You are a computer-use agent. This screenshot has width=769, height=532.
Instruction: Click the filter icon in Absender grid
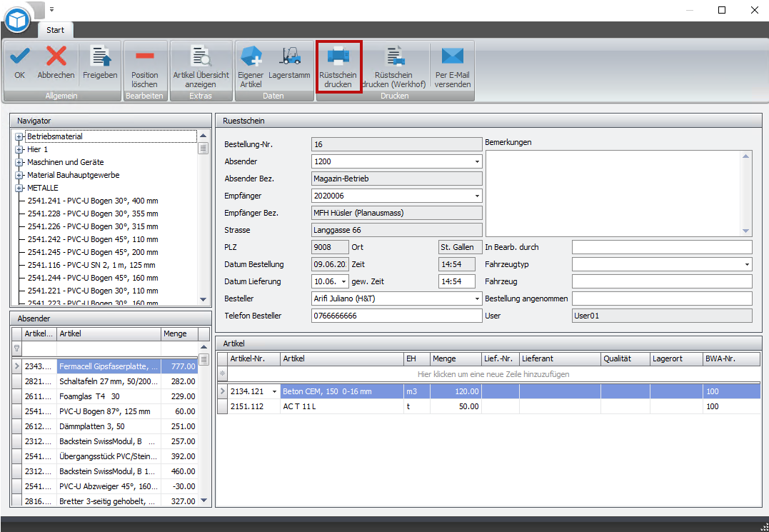[x=16, y=348]
